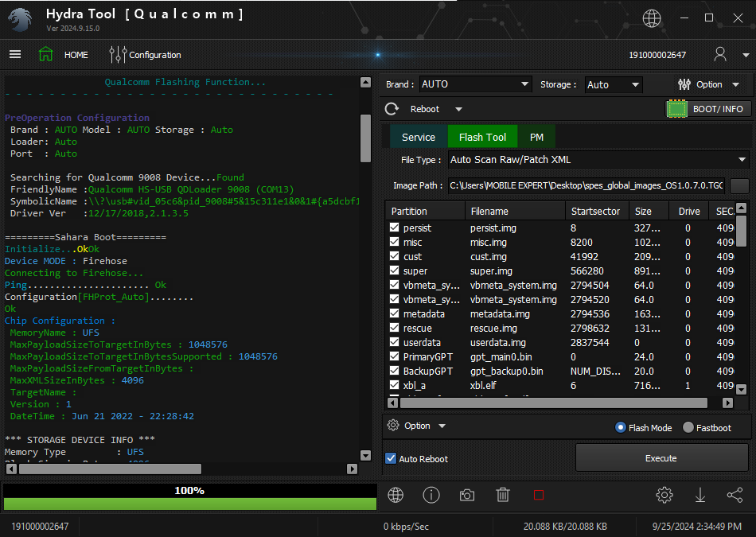Image resolution: width=756 pixels, height=537 pixels.
Task: Take a screenshot with the camera icon
Action: [x=467, y=495]
